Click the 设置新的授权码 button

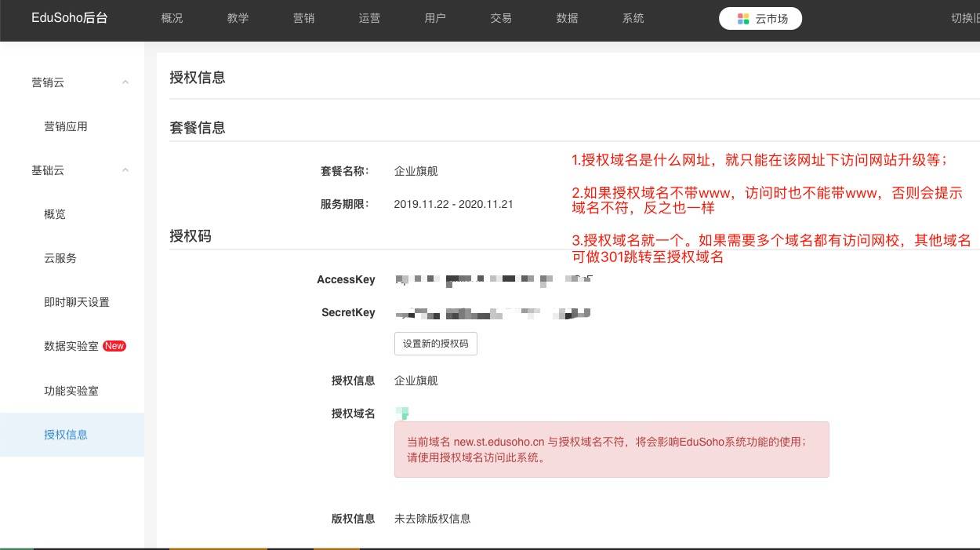[435, 344]
